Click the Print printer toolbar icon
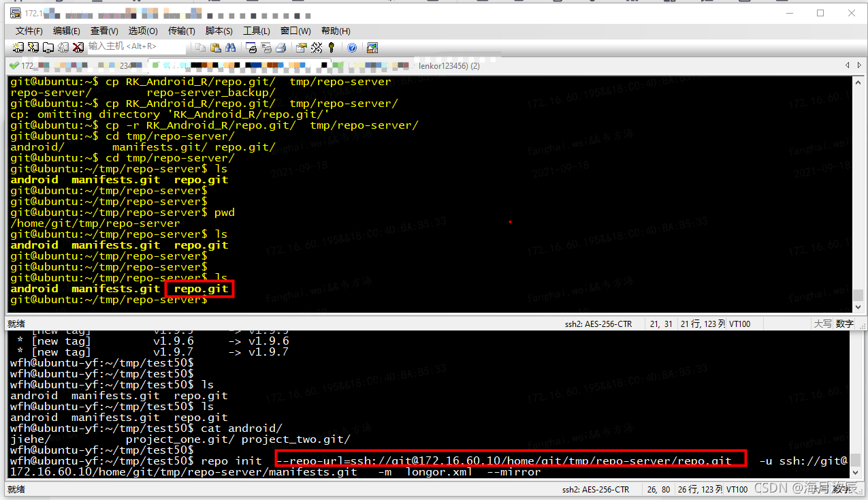The height and width of the screenshot is (500, 868). [x=281, y=47]
